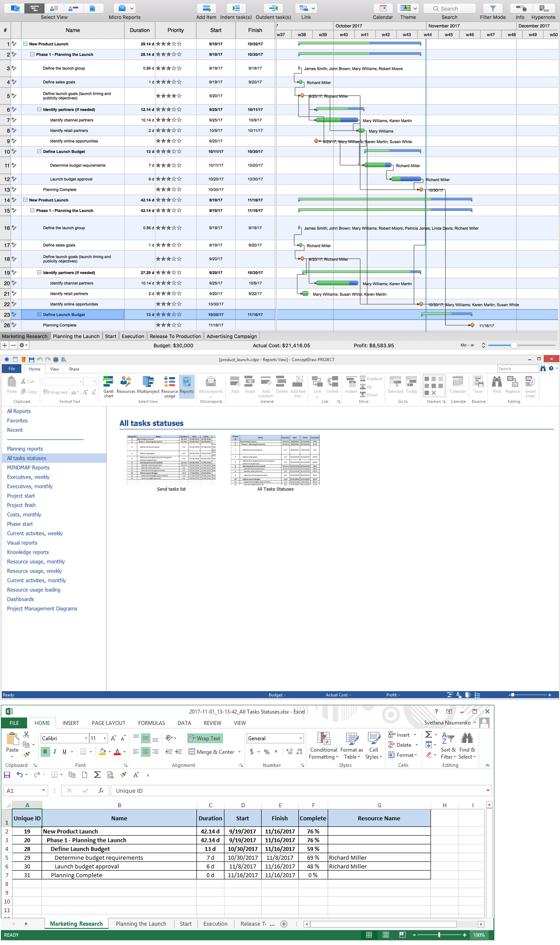Click the Indent task(s) icon
Image resolution: width=560 pixels, height=945 pixels.
click(236, 9)
